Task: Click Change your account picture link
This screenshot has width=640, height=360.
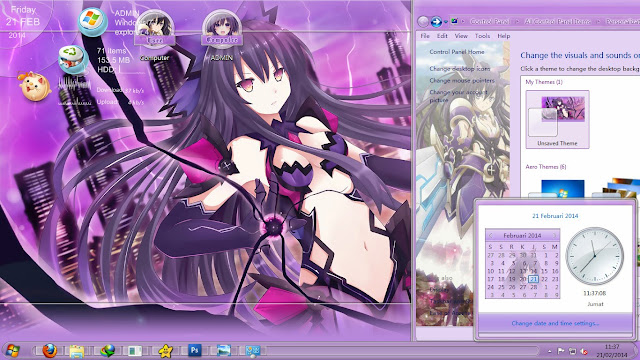Action: (x=458, y=96)
